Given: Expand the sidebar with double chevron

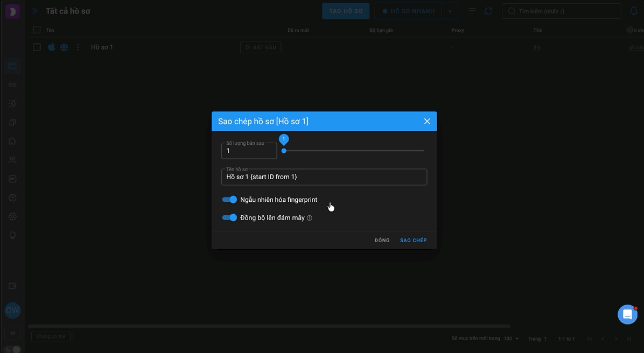Looking at the screenshot, I should point(35,11).
